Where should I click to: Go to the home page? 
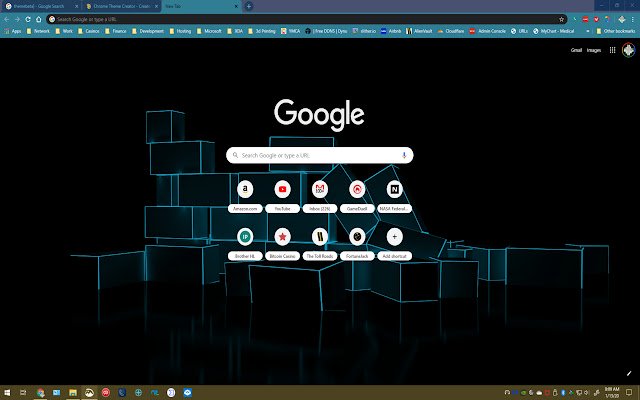[39, 19]
